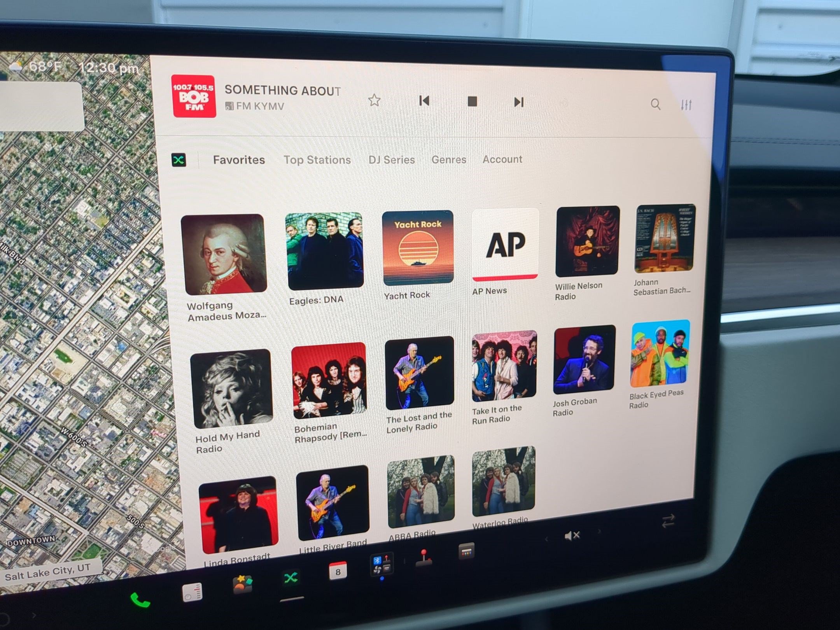The height and width of the screenshot is (630, 840).
Task: Switch to Top Stations tab
Action: 317,160
